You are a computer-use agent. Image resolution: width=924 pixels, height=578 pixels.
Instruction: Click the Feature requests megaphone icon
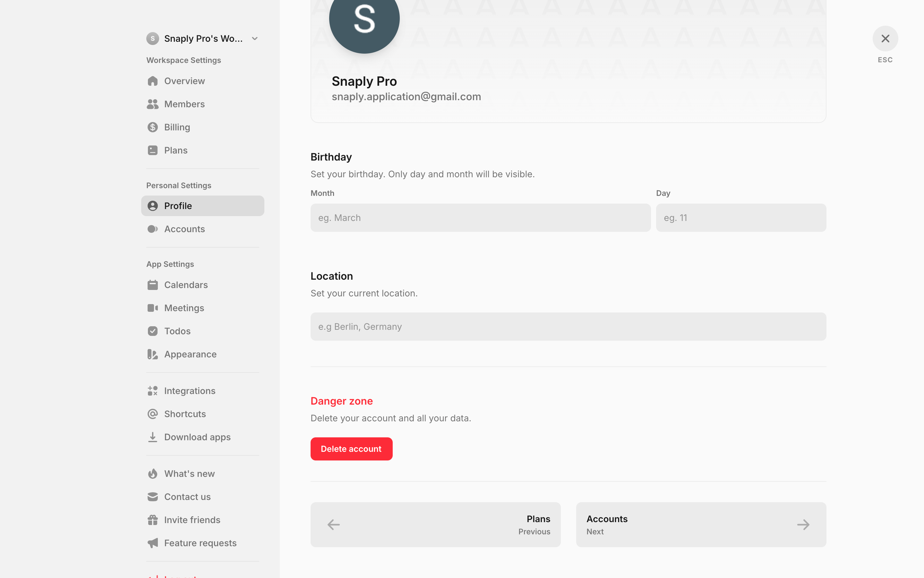point(153,543)
